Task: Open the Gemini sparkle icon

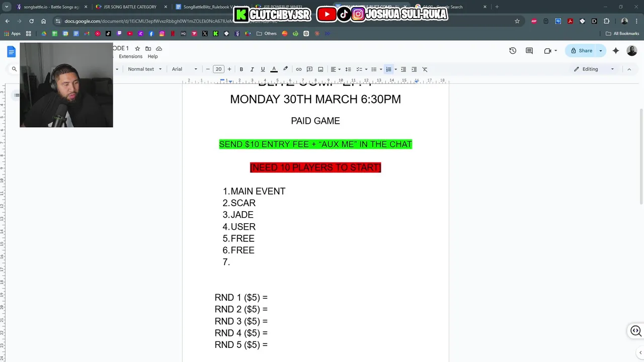Action: (616, 51)
